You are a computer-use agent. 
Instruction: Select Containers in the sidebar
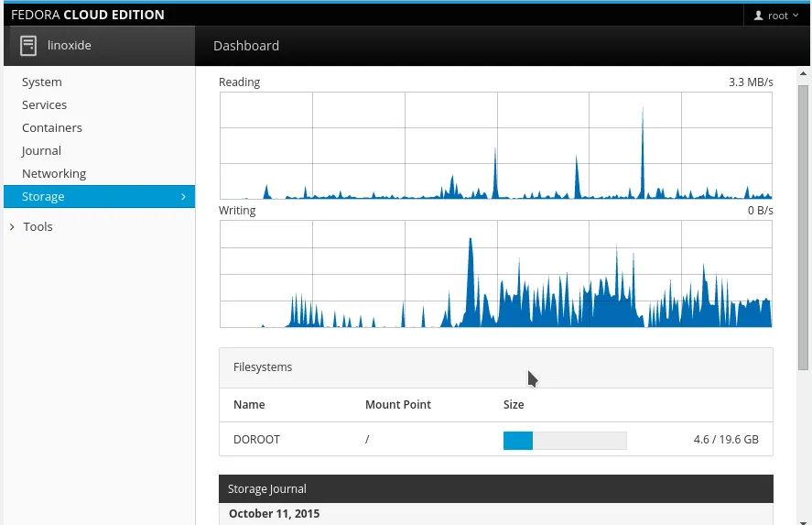point(52,127)
